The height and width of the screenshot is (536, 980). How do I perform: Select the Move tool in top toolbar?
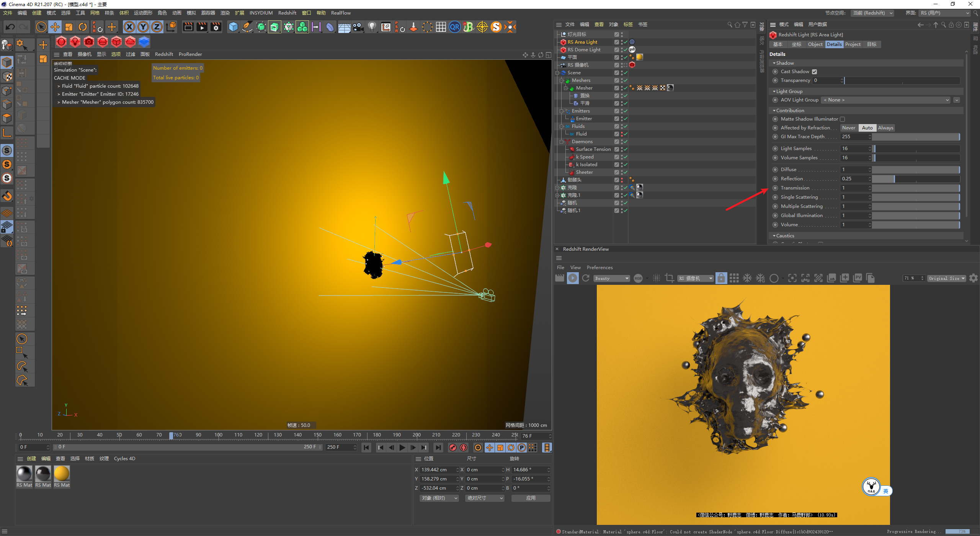(x=55, y=27)
